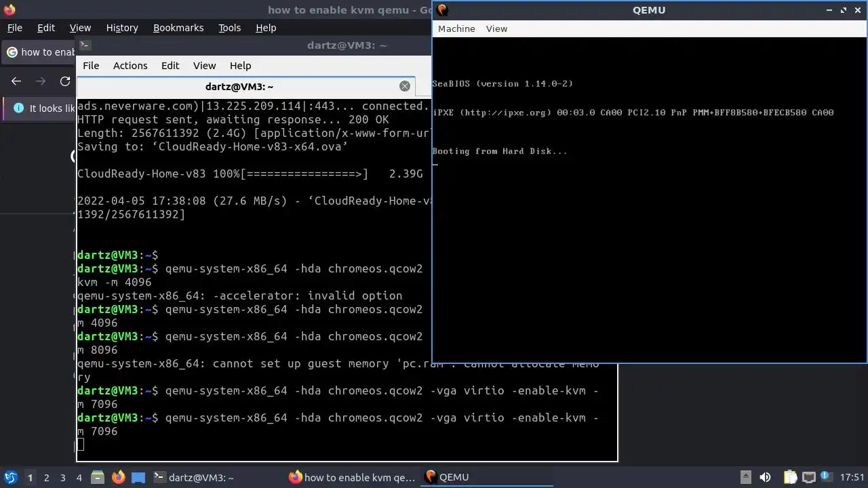Select the dartz@VM3 terminal tab
868x488 pixels.
(x=239, y=87)
